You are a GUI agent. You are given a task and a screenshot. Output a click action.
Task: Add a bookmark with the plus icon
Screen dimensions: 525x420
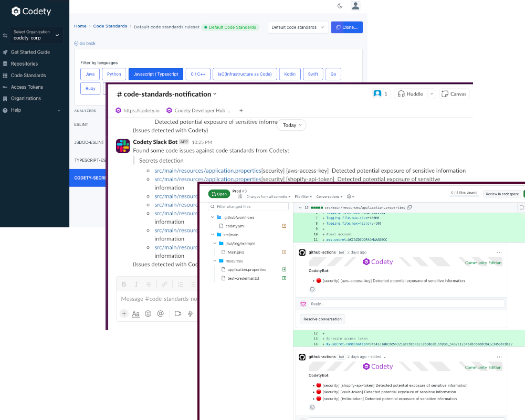(x=241, y=111)
